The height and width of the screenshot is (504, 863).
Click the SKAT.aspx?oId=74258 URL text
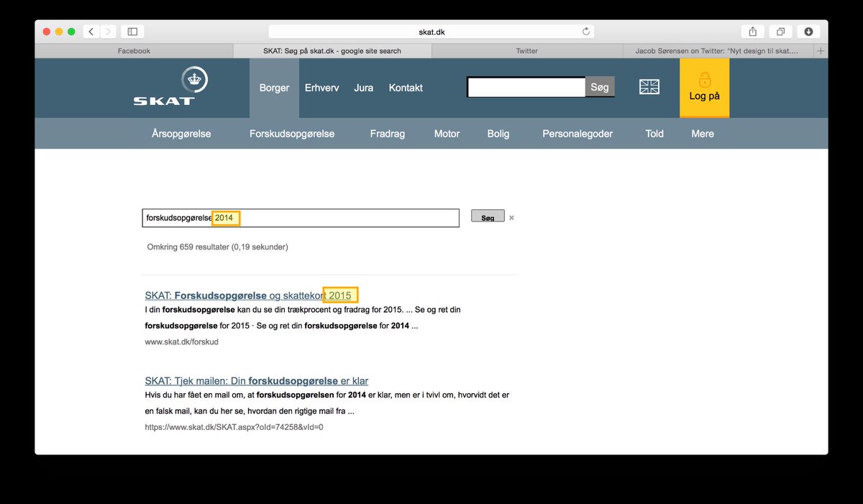234,427
